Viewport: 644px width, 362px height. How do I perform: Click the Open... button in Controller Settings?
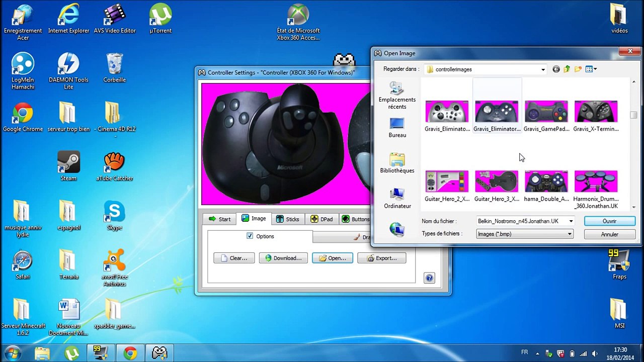333,258
